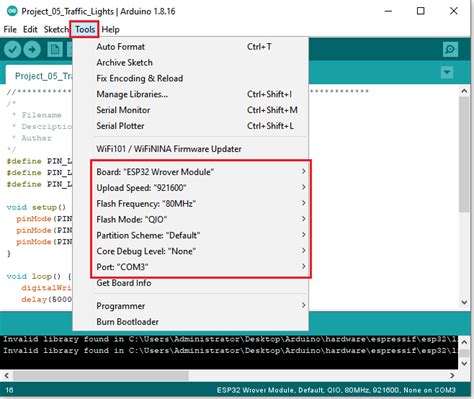
Task: Click horizontal scrollbar right arrow
Action: click(452, 376)
